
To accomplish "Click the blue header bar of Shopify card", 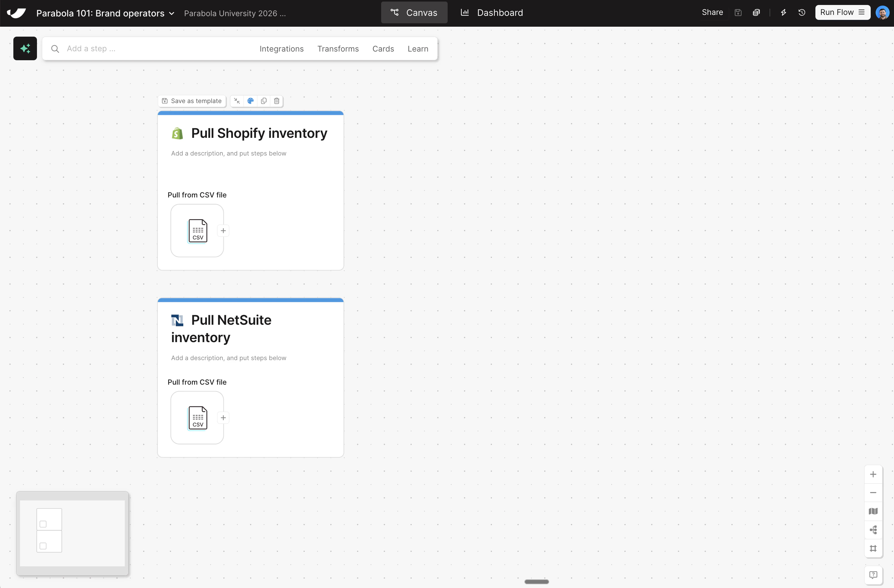I will pos(251,113).
